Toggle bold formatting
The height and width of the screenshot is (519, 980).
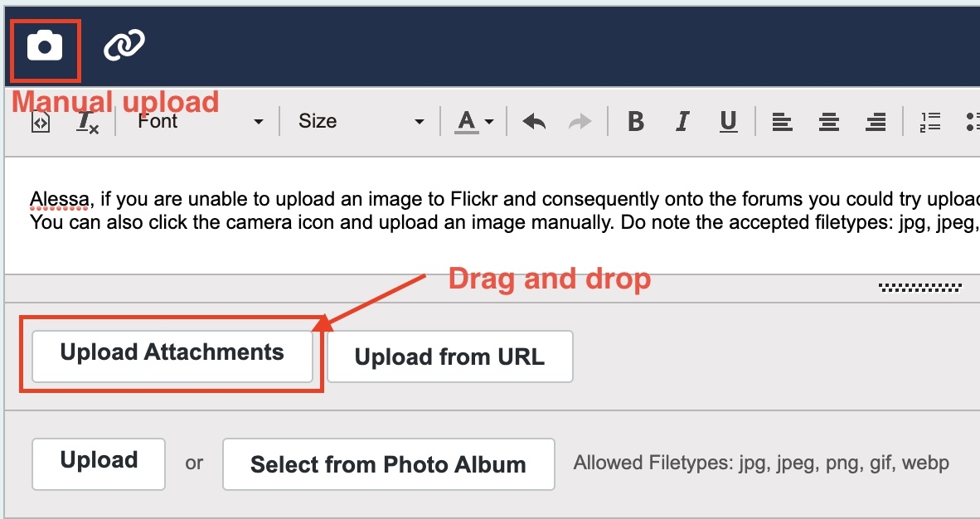636,122
